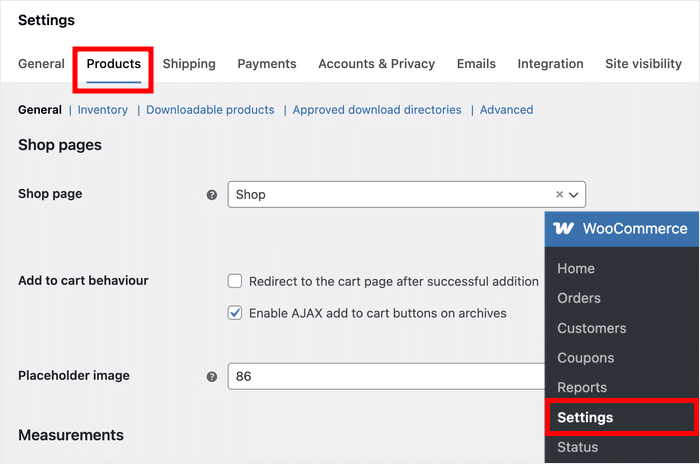The image size is (700, 464).
Task: Enable redirect to cart page checkbox
Action: 235,281
